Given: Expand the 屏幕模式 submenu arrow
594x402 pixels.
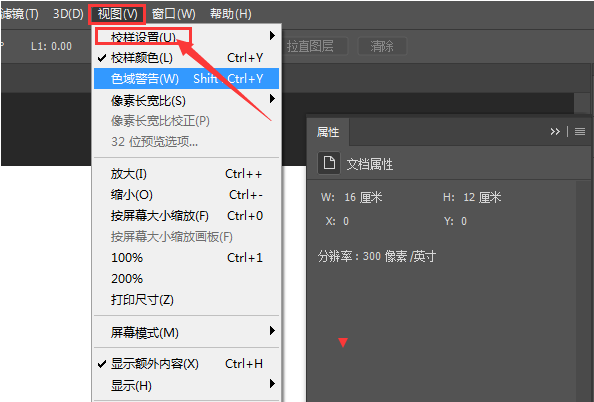Looking at the screenshot, I should (272, 331).
